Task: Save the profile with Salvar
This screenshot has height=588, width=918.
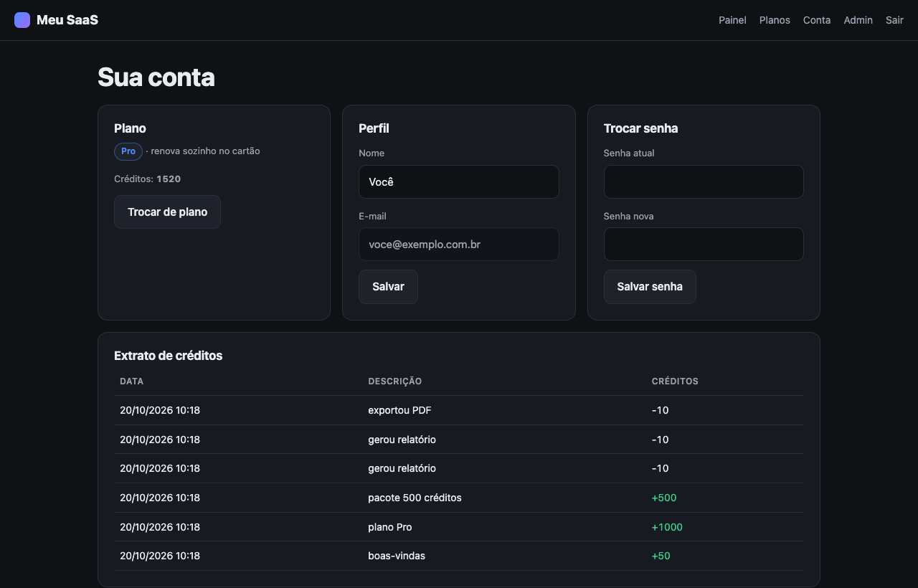Action: pyautogui.click(x=388, y=287)
